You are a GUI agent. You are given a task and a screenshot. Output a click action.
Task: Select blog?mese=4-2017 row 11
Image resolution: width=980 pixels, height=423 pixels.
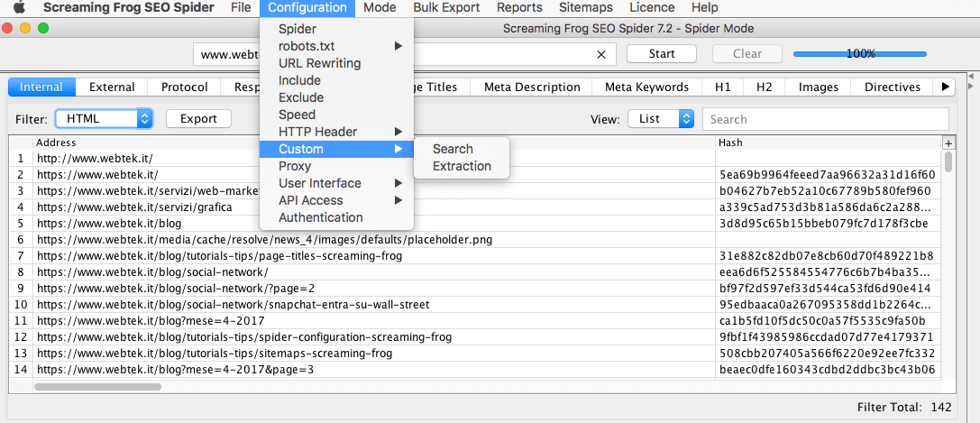coord(475,321)
